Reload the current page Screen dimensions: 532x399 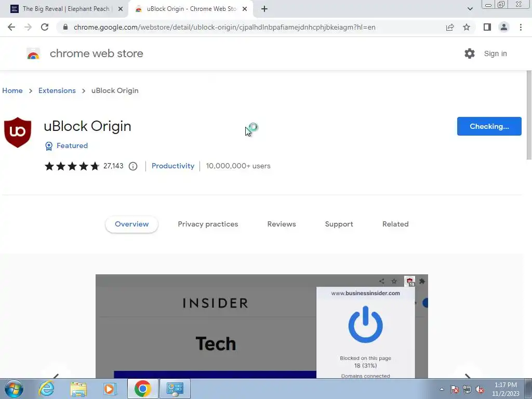point(45,27)
